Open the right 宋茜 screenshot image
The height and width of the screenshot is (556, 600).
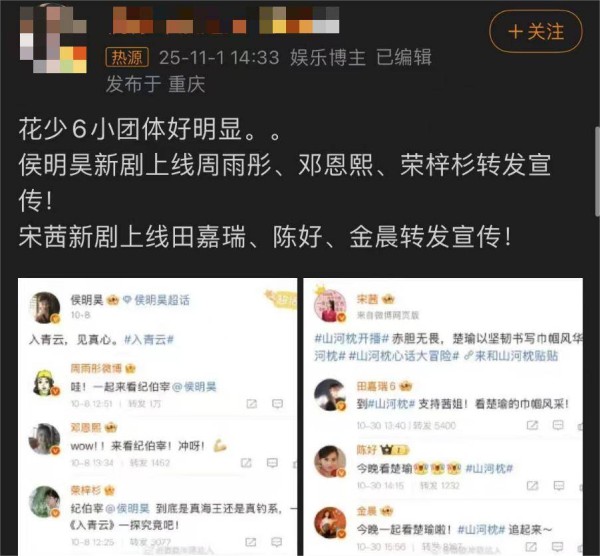coord(443,416)
